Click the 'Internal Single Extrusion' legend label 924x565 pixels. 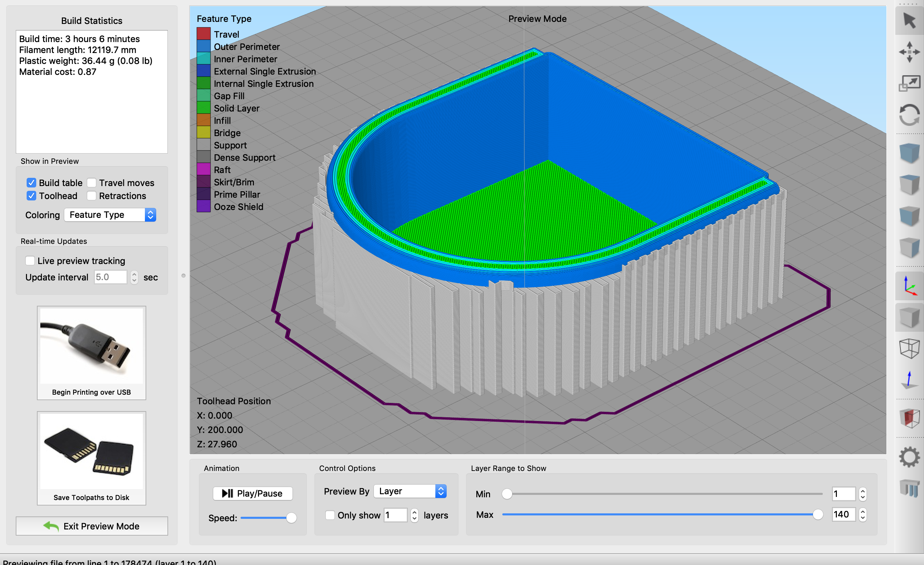[x=263, y=84]
